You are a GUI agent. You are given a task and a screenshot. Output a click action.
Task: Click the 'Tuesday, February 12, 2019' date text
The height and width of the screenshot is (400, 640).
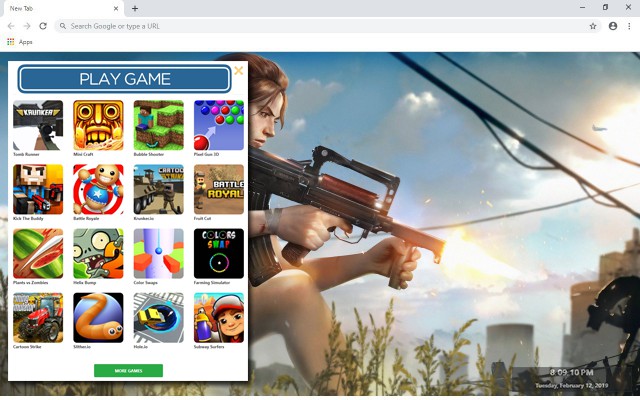(x=571, y=385)
